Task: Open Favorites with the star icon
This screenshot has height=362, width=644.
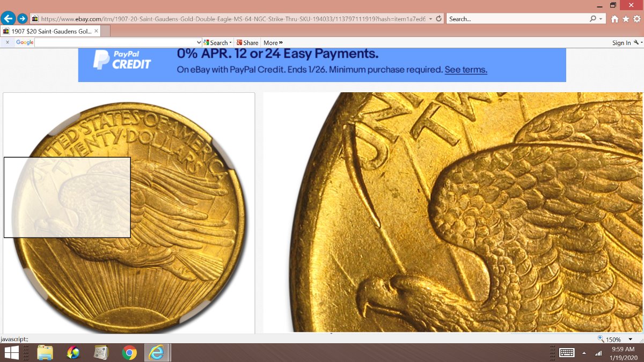Action: (626, 19)
